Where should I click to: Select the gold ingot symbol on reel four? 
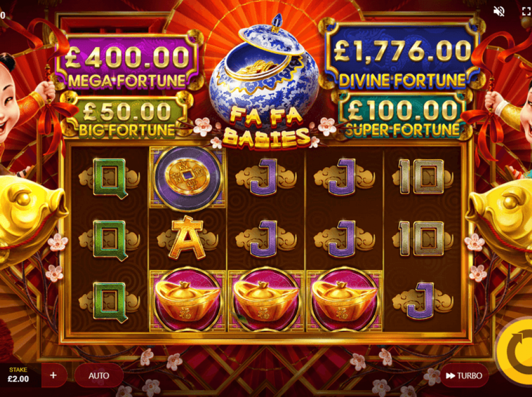344,301
